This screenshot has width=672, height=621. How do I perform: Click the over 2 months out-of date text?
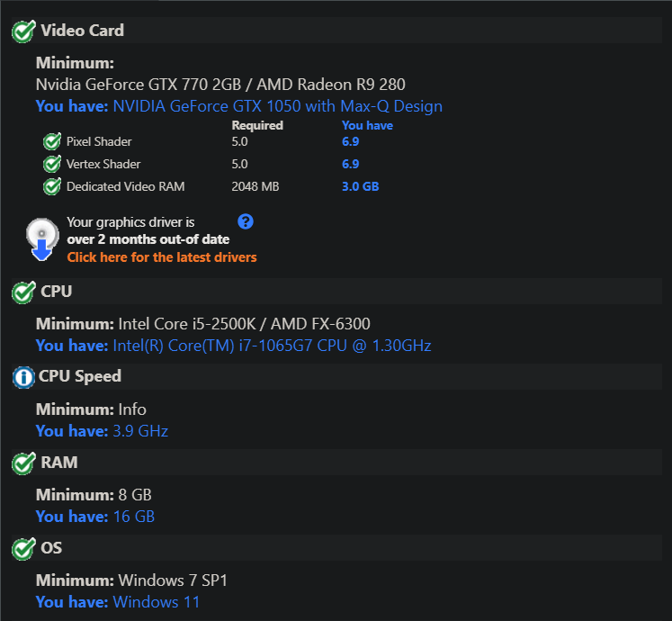coord(148,239)
